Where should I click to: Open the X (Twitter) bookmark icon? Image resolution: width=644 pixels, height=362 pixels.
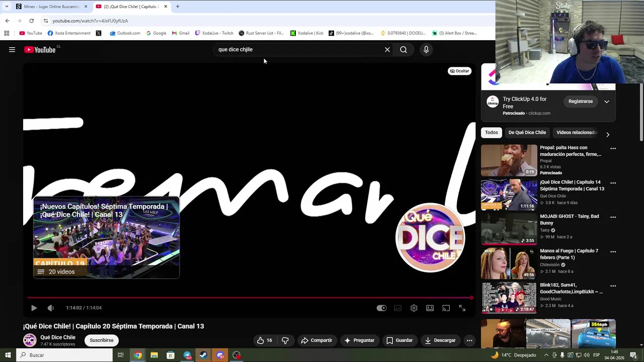pyautogui.click(x=99, y=33)
